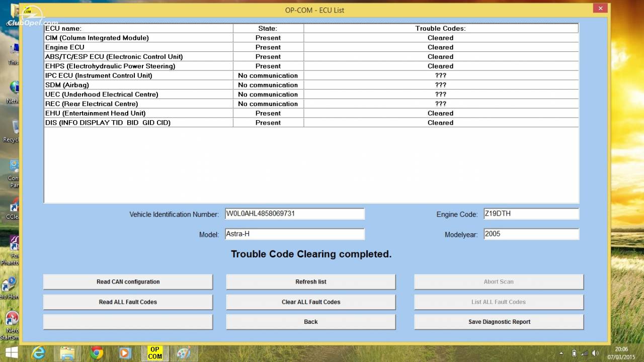Select 'IPC ECU (Instrument Control Unit)' row
Image resolution: width=644 pixels, height=362 pixels.
311,75
